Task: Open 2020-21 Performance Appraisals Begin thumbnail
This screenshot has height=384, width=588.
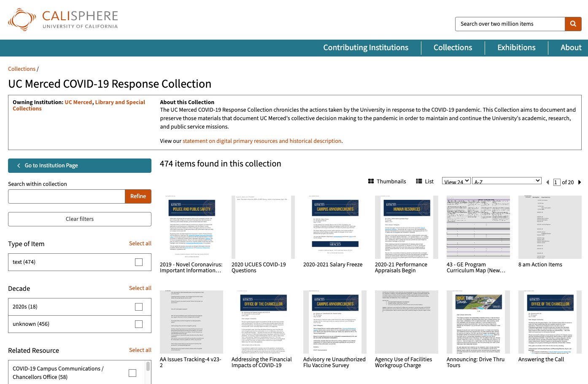Action: 407,227
